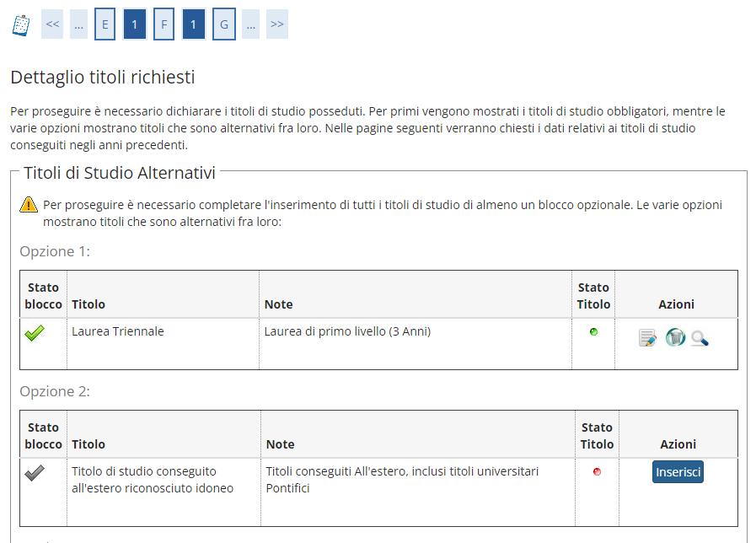
Task: Click the yellow warning triangle icon
Action: [x=29, y=205]
